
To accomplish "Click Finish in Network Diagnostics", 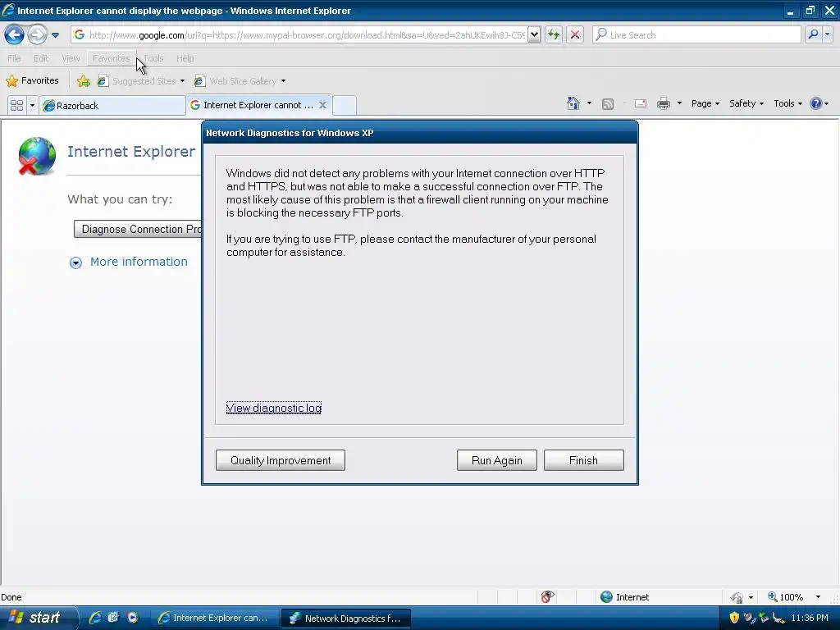I will (583, 460).
